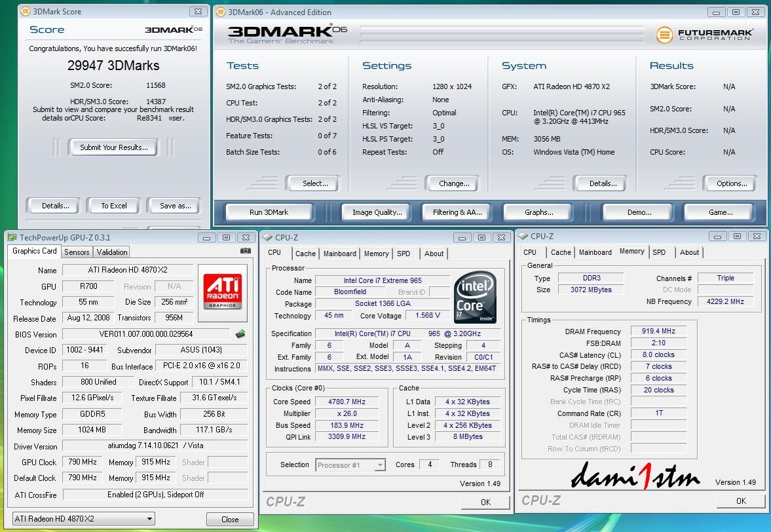The width and height of the screenshot is (771, 532).
Task: Open Cache tab in left CPU-Z window
Action: pyautogui.click(x=305, y=253)
